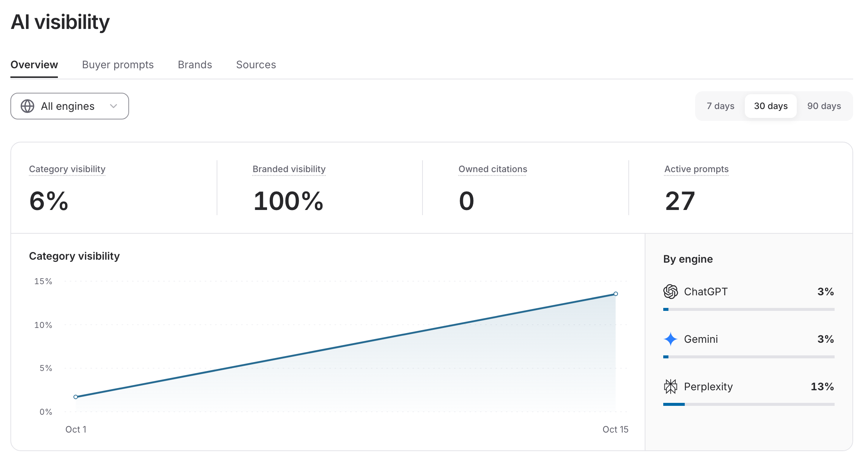Click the Active prompts metric label
The image size is (868, 460).
696,169
